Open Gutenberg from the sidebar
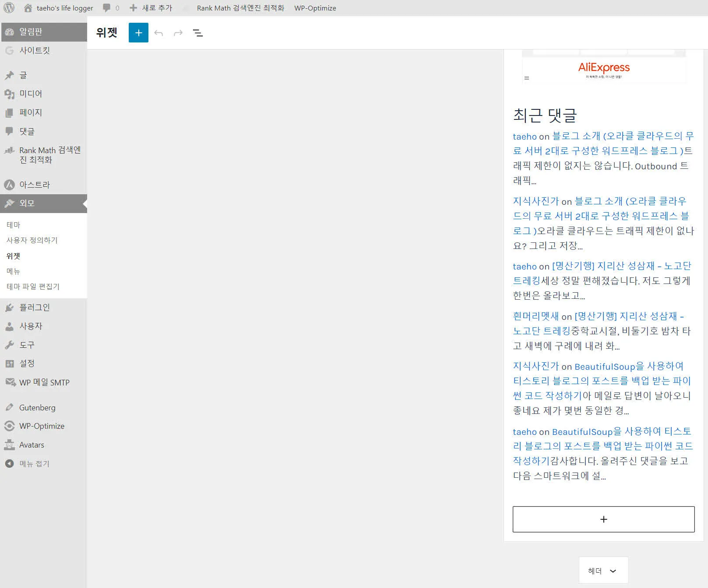The image size is (708, 588). [x=37, y=407]
